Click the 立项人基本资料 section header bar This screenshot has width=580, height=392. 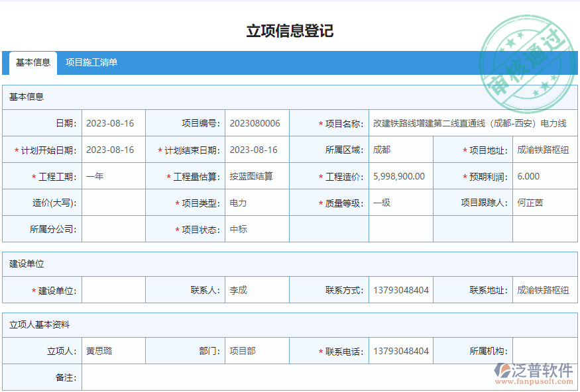pos(290,324)
